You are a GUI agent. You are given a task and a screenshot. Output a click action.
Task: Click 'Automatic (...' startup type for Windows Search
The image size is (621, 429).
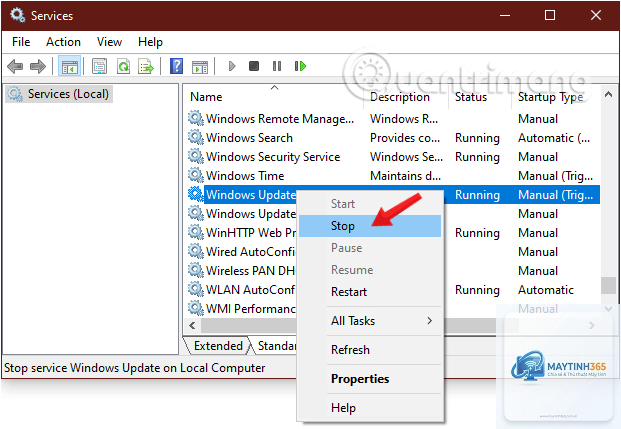click(554, 137)
